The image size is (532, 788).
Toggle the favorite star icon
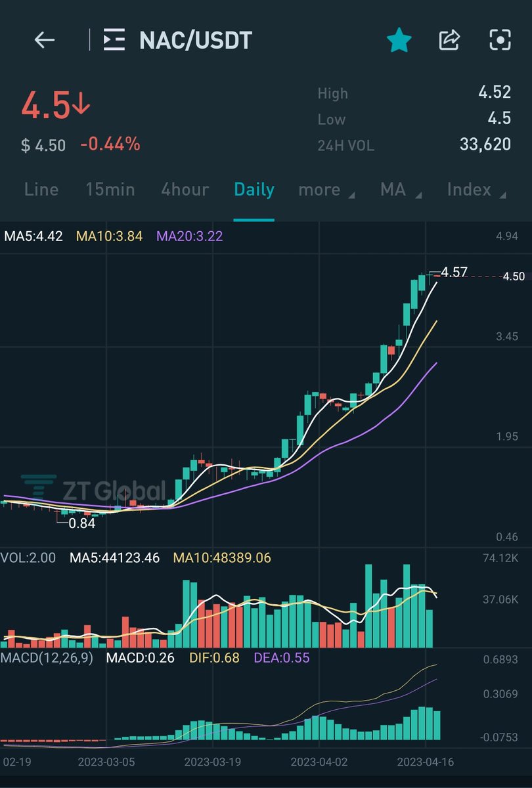[399, 41]
